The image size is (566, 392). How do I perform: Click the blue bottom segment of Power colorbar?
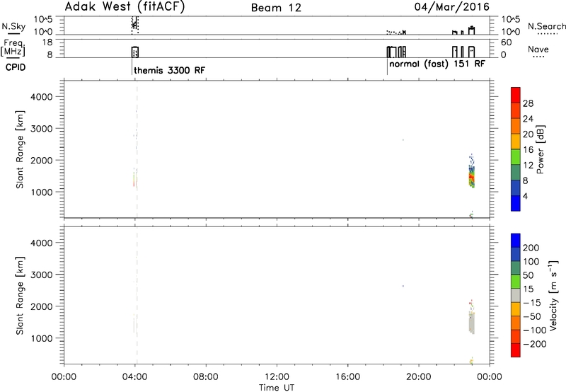[x=516, y=203]
